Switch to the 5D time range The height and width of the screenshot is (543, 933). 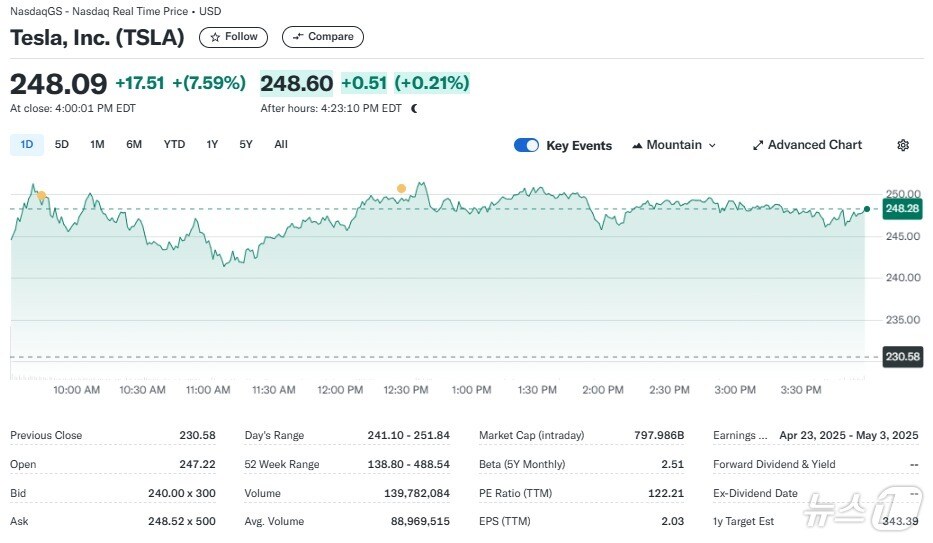coord(62,144)
